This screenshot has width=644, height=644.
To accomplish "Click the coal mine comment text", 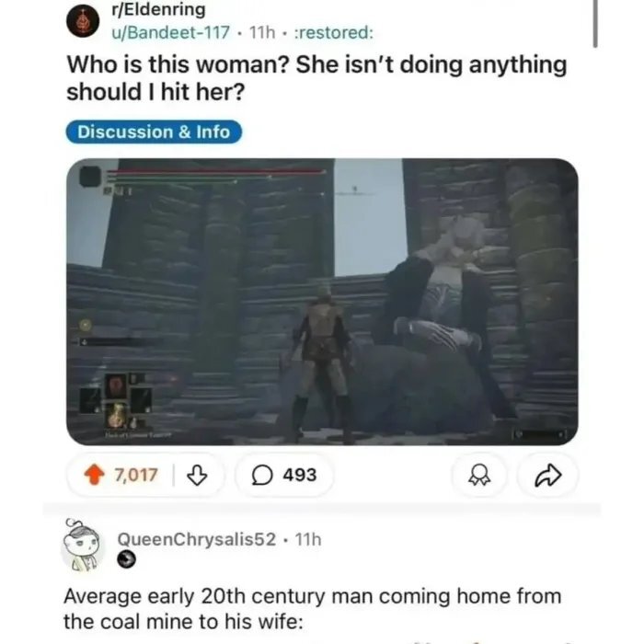I will [x=312, y=609].
